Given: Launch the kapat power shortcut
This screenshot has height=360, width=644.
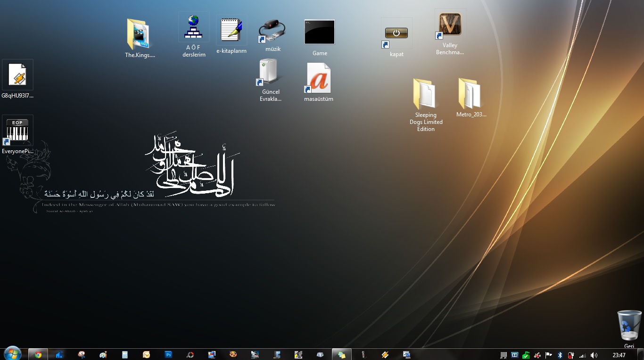Looking at the screenshot, I should [x=396, y=38].
